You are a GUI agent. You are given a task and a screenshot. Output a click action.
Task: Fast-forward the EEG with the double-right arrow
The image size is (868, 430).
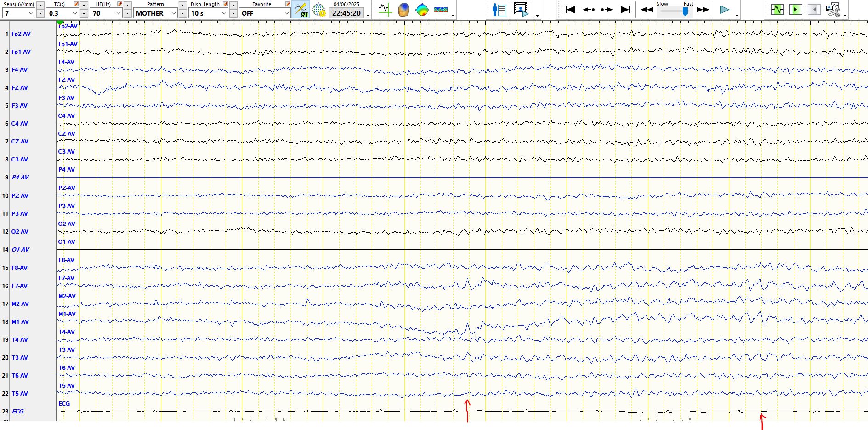[x=703, y=10]
